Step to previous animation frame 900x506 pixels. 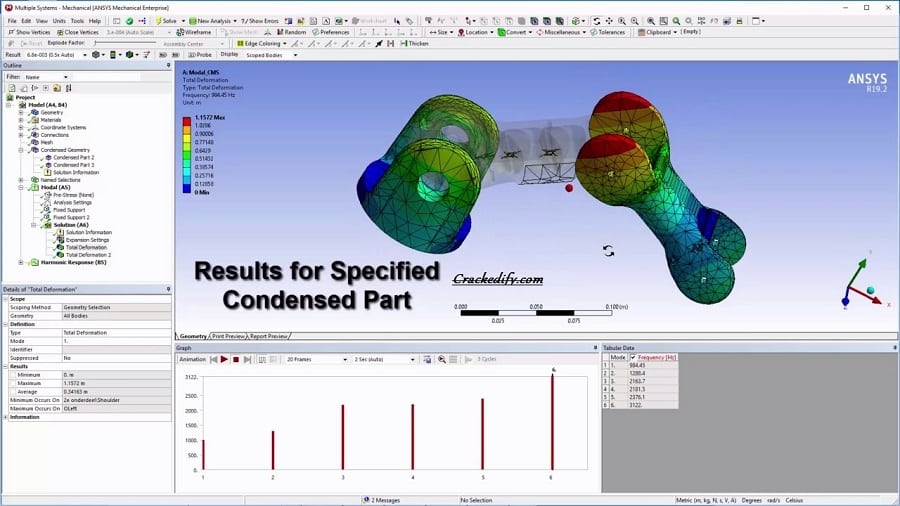point(214,359)
